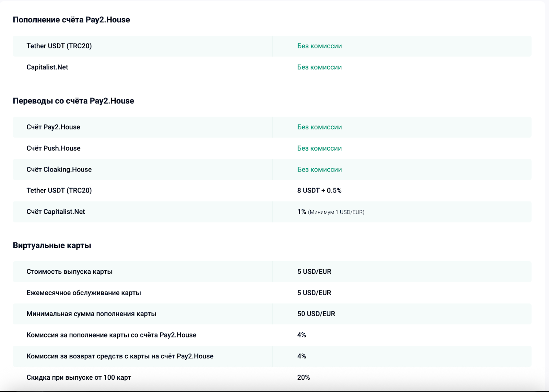This screenshot has height=392, width=549.
Task: Click the '8 USDT + 0.5%' fee value
Action: 319,191
